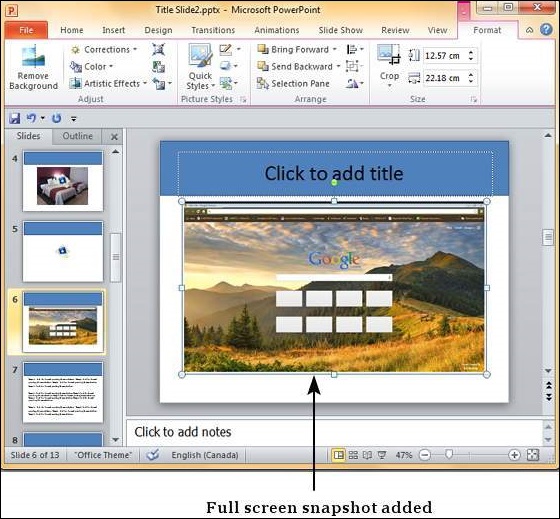Switch to Normal view icon
The height and width of the screenshot is (519, 560).
[338, 455]
